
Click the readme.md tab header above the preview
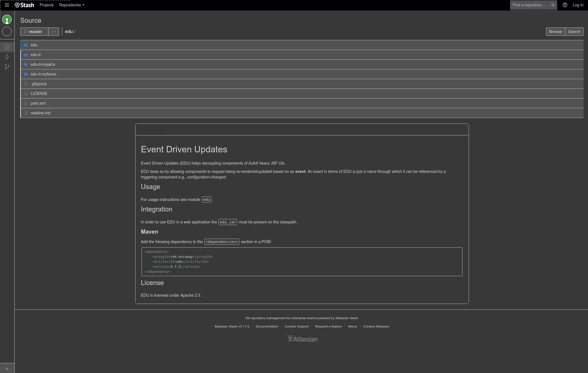tap(154, 129)
